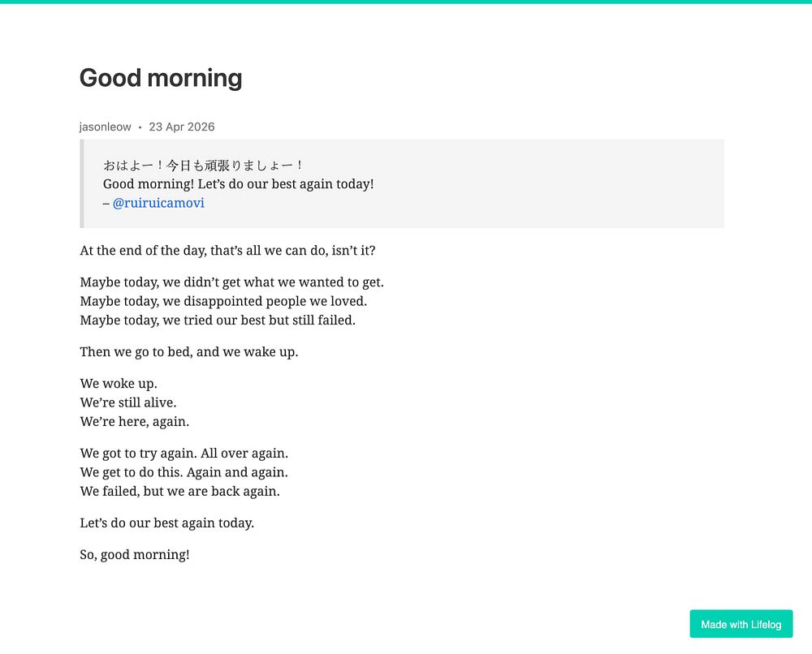Click the Japanese greeting line in the quote
812x654 pixels.
tap(202, 165)
